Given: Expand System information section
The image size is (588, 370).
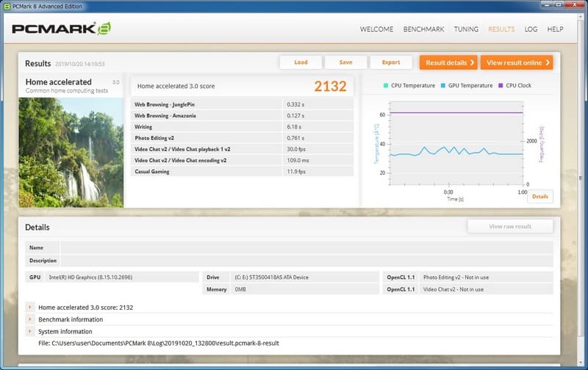Looking at the screenshot, I should (x=29, y=331).
